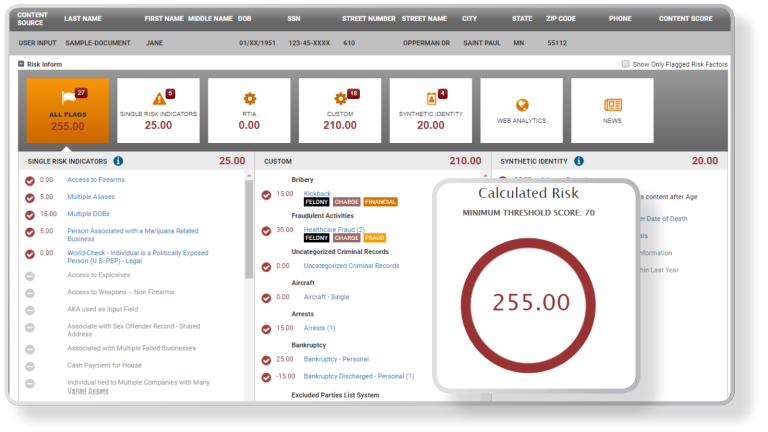
Task: Click the Calculated Risk 255.00 score circle
Action: tap(530, 301)
